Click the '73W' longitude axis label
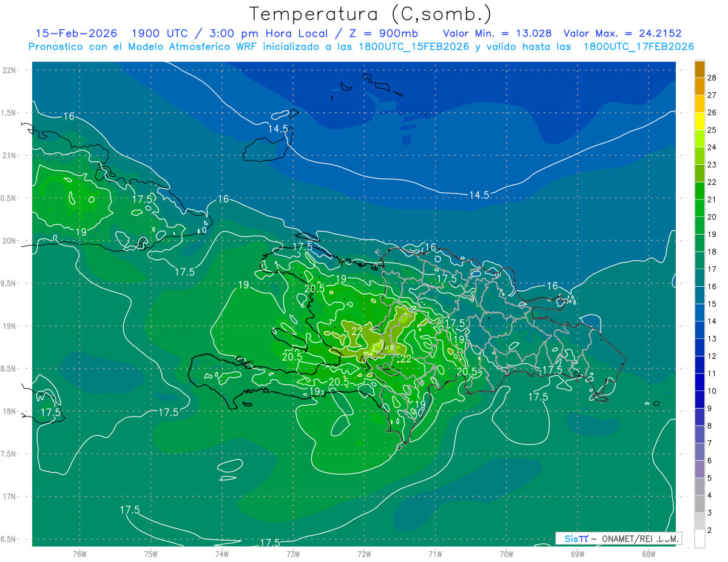This screenshot has height=562, width=728. 293,554
